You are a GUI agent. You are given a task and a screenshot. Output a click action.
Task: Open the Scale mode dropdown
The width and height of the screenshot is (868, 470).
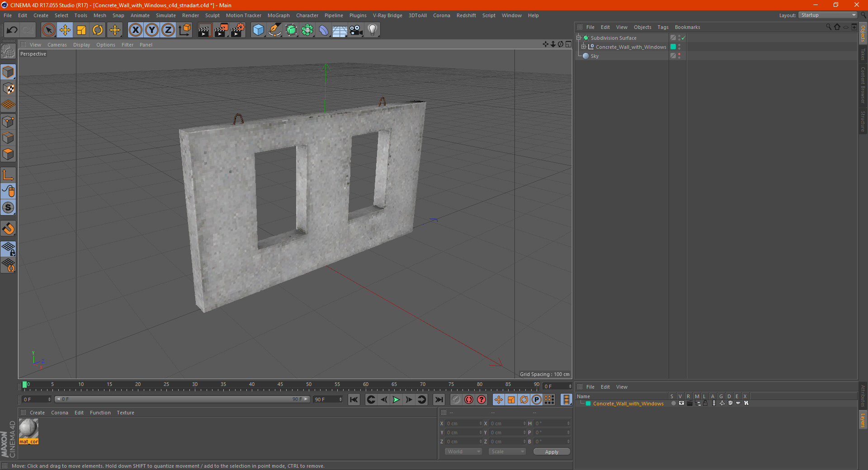click(507, 451)
